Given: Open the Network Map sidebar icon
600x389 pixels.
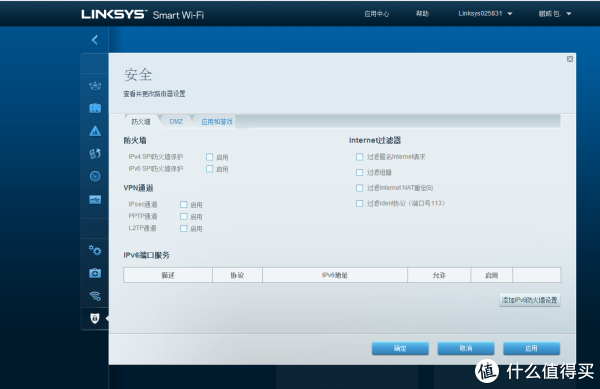Looking at the screenshot, I should coord(95,86).
